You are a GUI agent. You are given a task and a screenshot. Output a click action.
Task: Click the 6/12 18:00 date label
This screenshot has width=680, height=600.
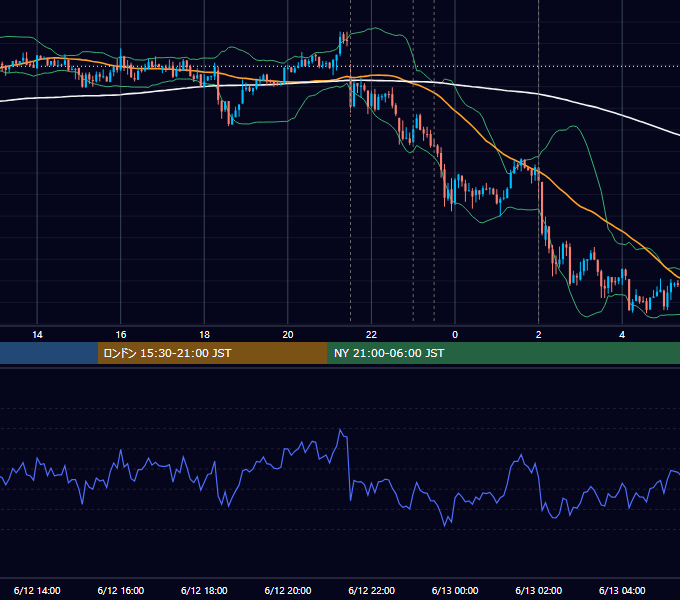[204, 590]
